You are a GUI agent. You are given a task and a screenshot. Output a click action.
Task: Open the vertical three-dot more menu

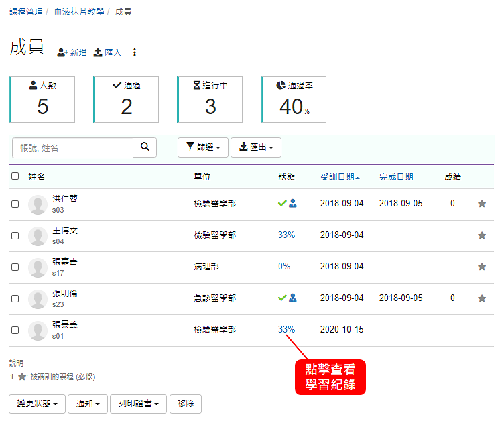[134, 52]
